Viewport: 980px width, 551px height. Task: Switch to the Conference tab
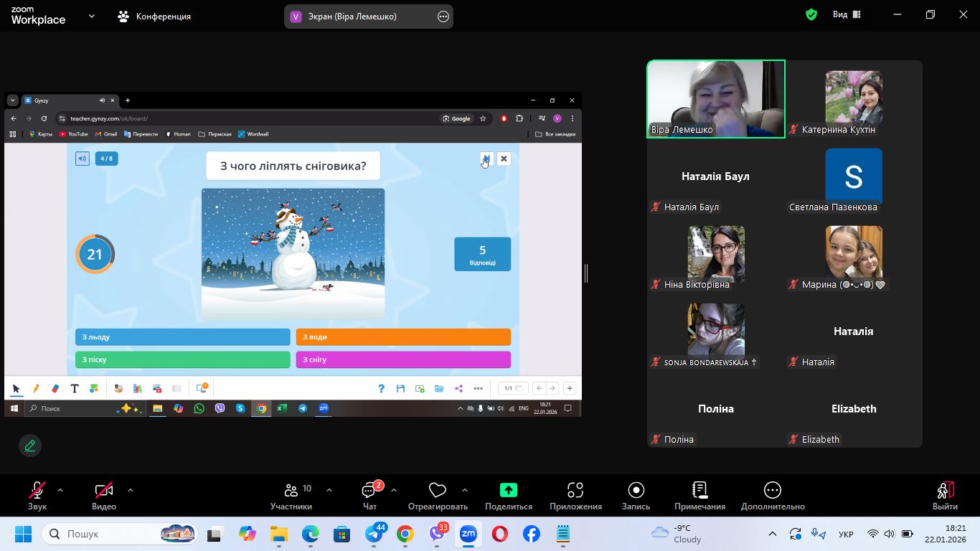click(154, 16)
